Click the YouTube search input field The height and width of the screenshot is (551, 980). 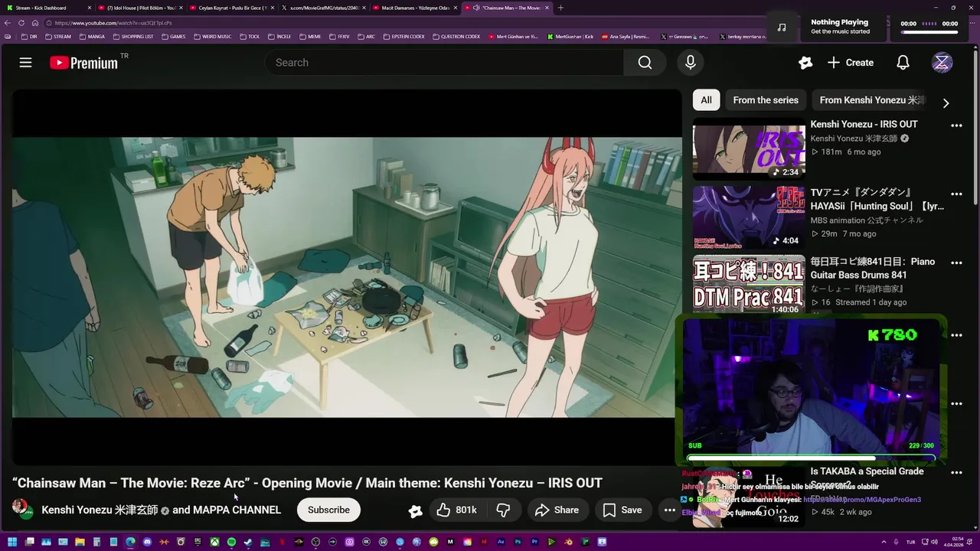[x=444, y=63]
